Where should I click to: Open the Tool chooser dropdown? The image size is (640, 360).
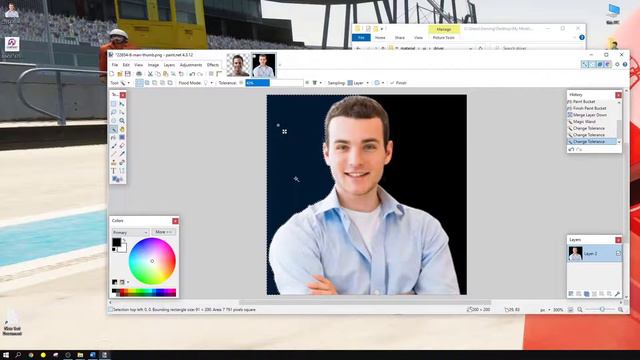(x=129, y=83)
